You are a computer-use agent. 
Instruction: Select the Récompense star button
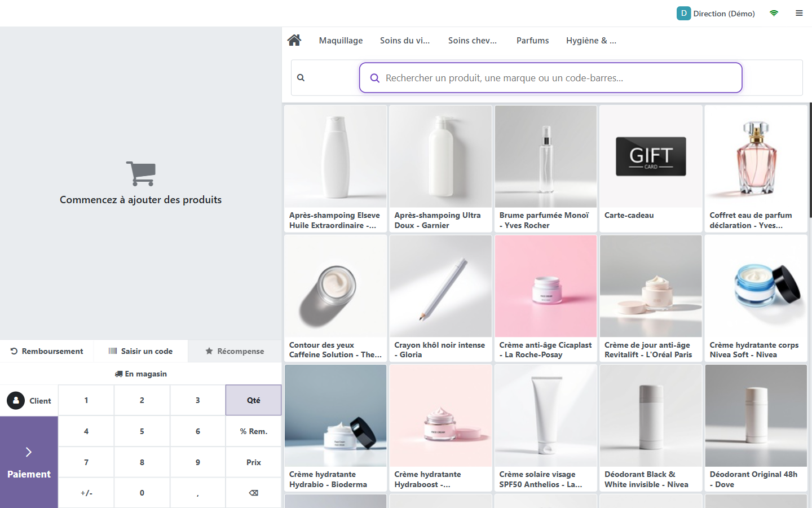tap(235, 351)
